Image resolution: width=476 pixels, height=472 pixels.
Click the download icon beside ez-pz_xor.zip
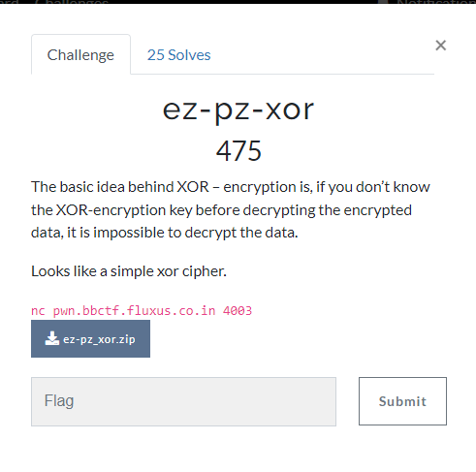click(51, 338)
